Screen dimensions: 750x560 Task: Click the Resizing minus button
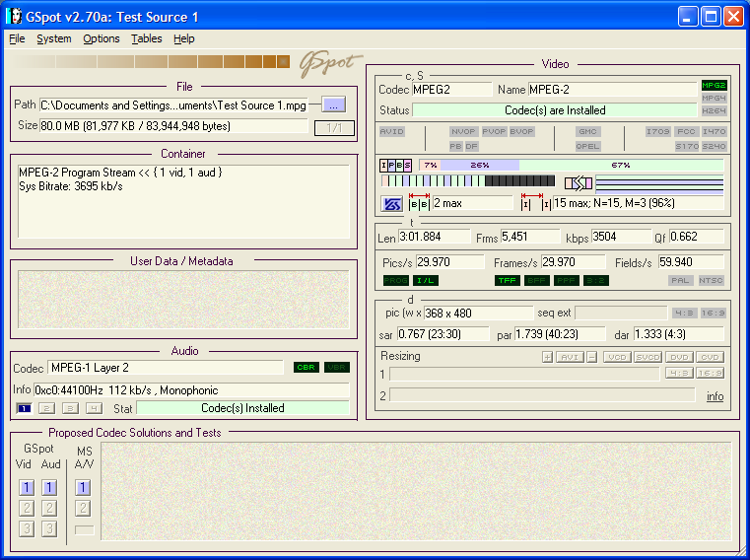coord(591,357)
